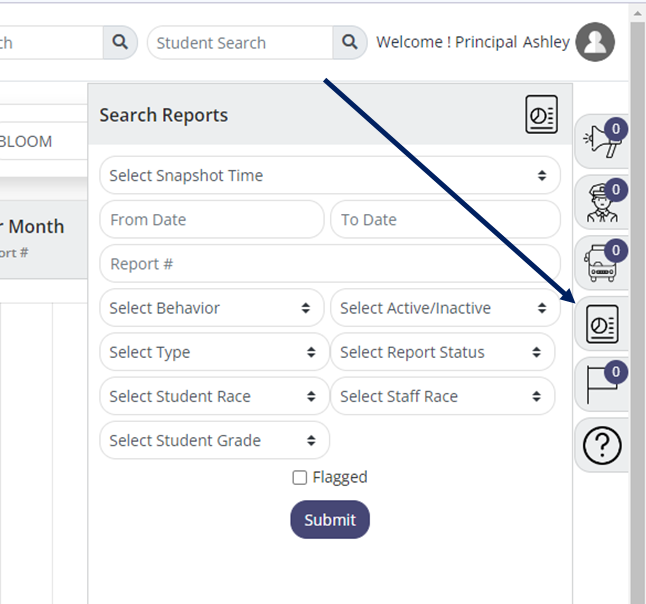Click the Search Reports heading
The height and width of the screenshot is (604, 646).
pyautogui.click(x=164, y=115)
